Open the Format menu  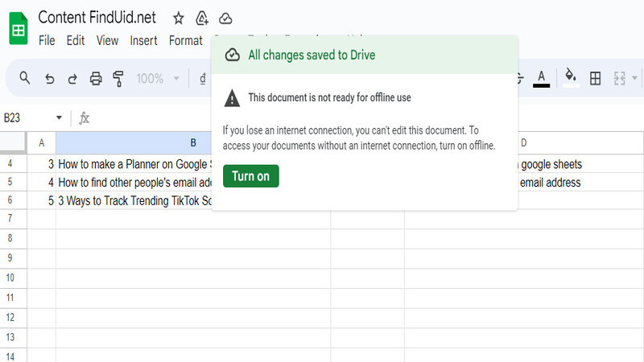click(x=186, y=41)
